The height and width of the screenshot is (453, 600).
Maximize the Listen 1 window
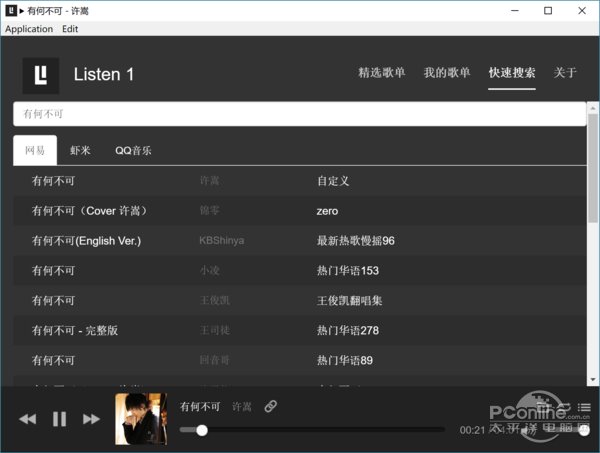pos(548,11)
